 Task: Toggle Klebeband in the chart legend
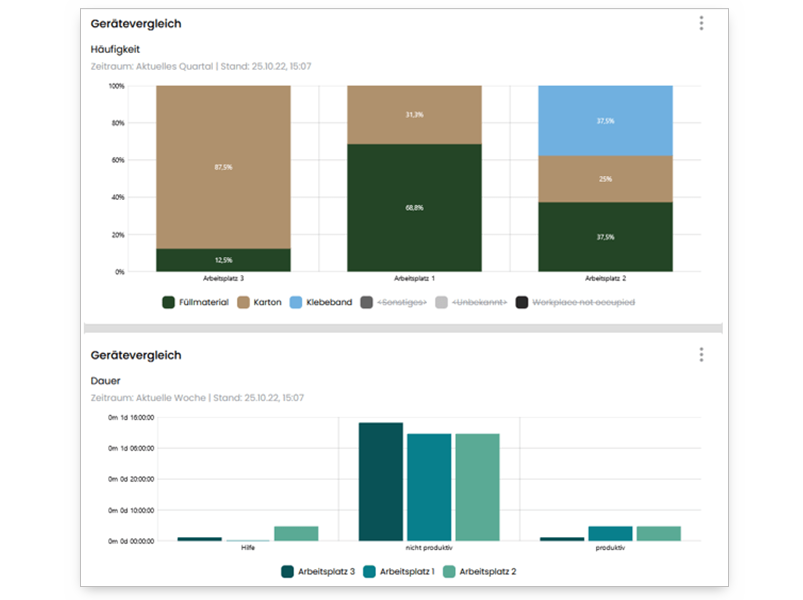[321, 301]
